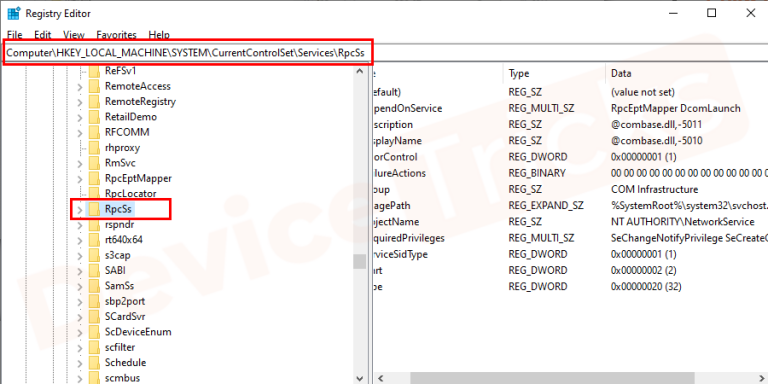Click the SamSs key folder icon
Viewport: 768px width, 384px height.
pos(94,286)
